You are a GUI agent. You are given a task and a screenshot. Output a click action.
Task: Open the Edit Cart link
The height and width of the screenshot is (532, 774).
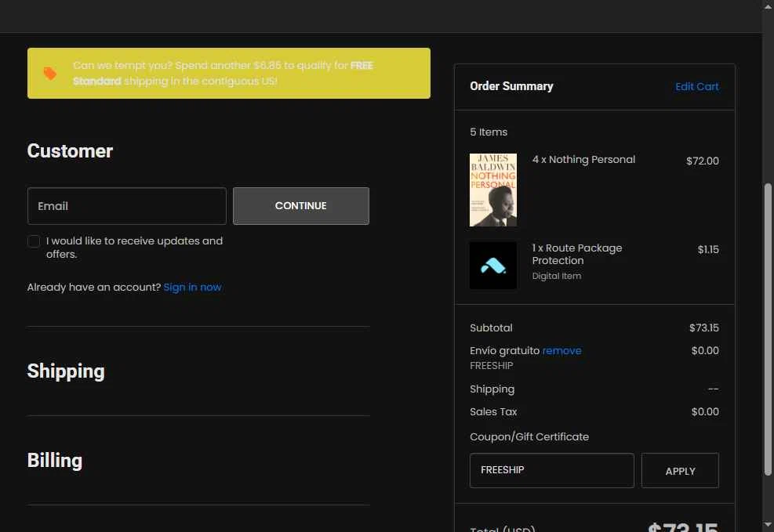pos(697,86)
